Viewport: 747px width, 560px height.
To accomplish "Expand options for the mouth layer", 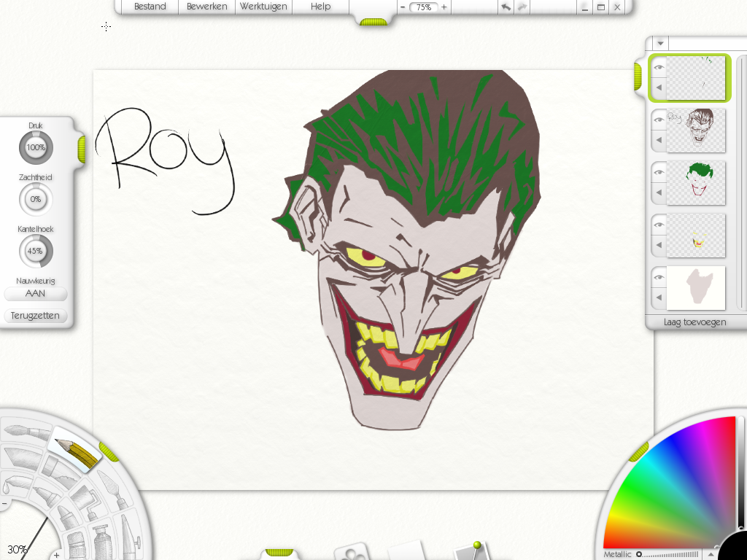I will click(x=657, y=244).
